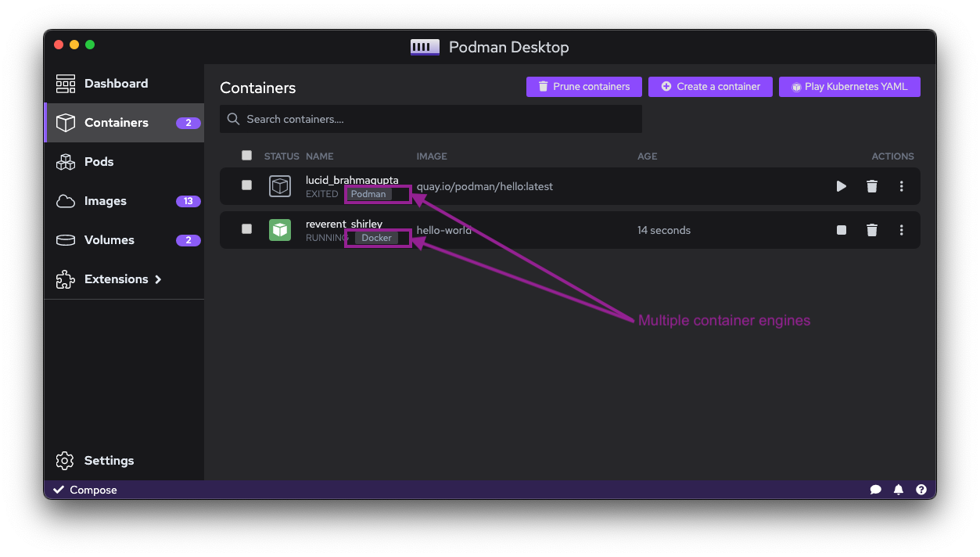
Task: Stop the running reverent_shirley container
Action: [x=841, y=230]
